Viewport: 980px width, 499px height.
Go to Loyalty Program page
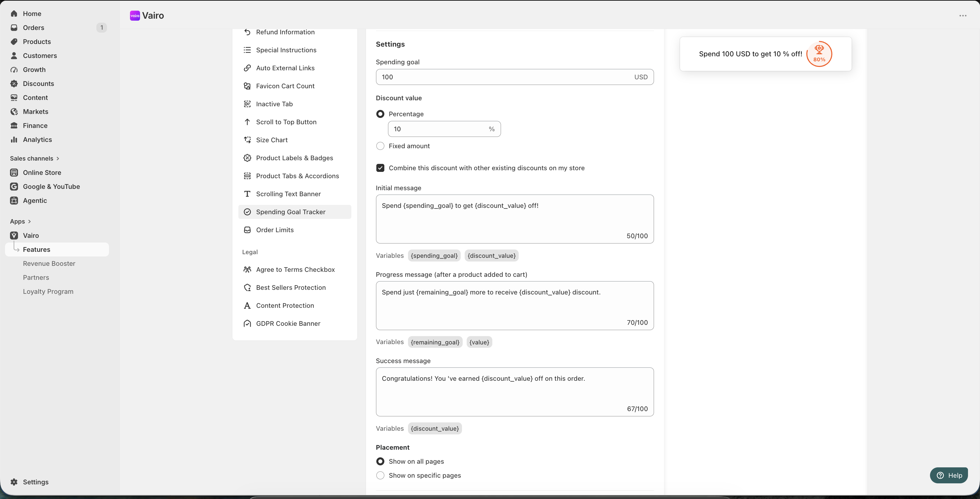(48, 291)
